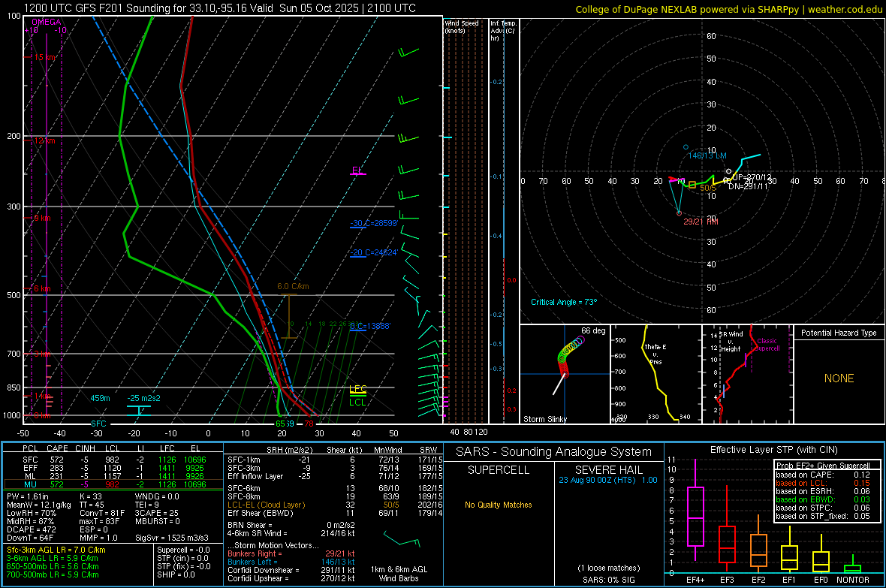Screen dimensions: 886x588
Task: Select UP=270/12 Corfidi vector label
Action: click(752, 177)
